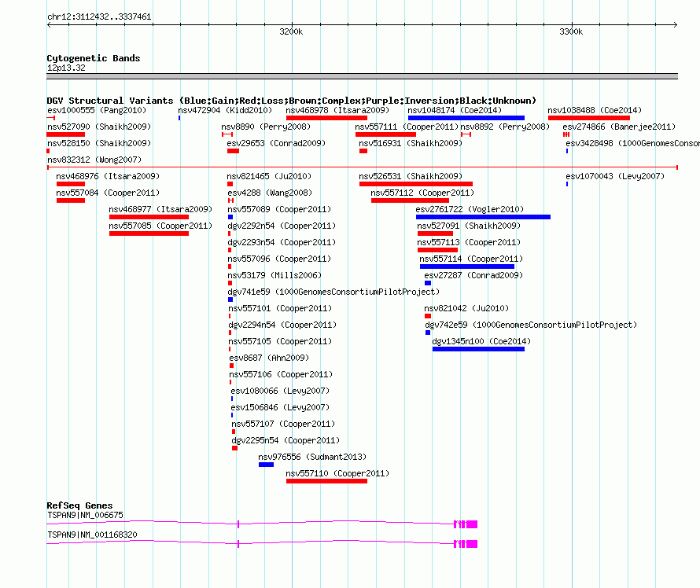700x588 pixels.
Task: Click dgv742e59 1000Genomes pilot label
Action: coord(531,325)
